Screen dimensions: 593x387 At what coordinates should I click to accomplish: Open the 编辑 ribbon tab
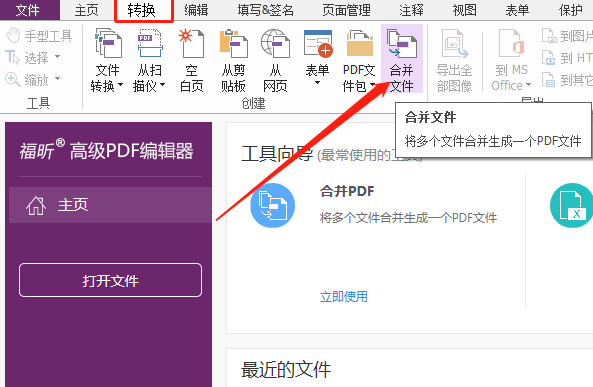point(196,10)
